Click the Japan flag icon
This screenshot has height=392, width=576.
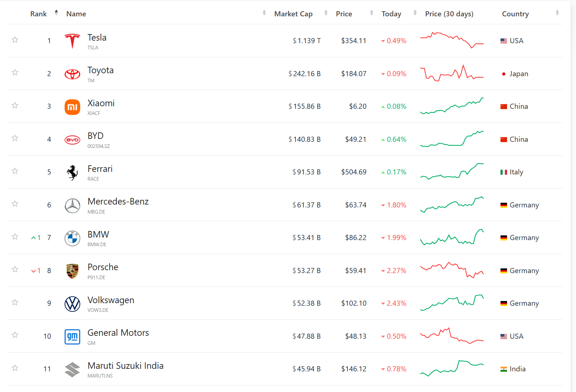(504, 74)
